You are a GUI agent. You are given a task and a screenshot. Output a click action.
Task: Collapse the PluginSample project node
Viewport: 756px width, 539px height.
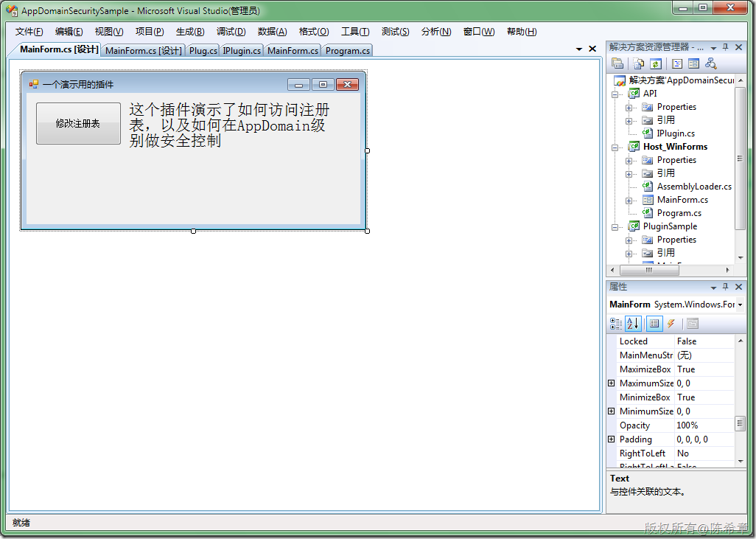(x=615, y=227)
